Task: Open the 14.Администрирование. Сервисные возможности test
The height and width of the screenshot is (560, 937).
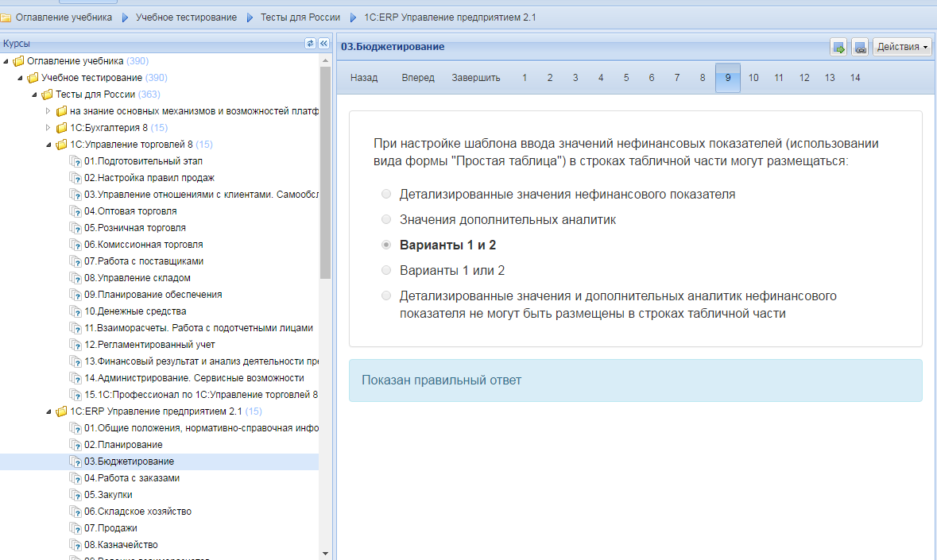Action: tap(194, 378)
